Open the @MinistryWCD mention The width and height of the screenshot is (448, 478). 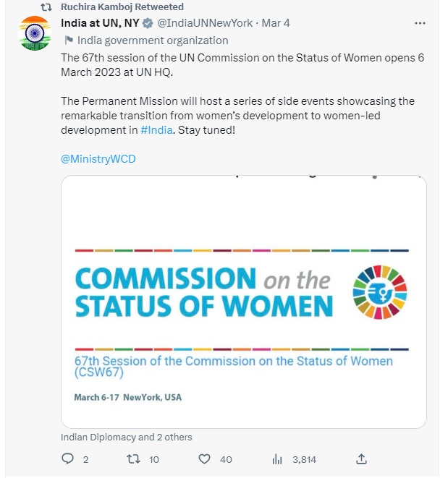pos(98,158)
